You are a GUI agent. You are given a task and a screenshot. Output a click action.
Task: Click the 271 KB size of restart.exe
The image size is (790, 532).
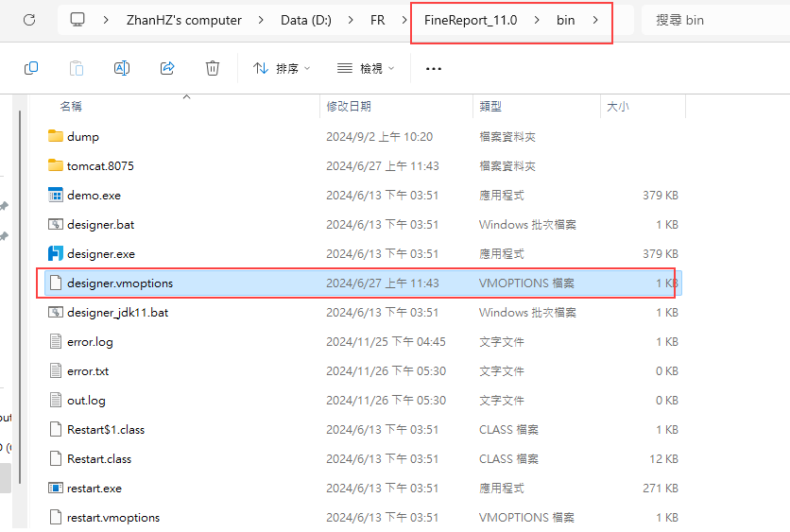pos(660,489)
